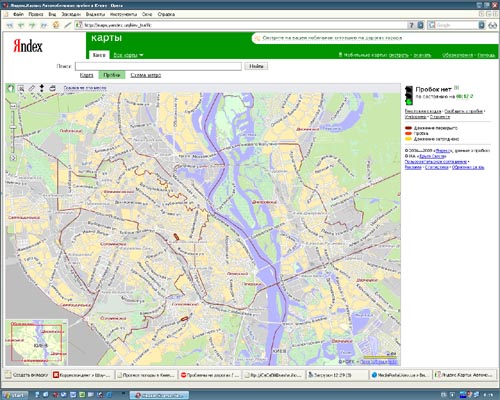Select the hand pan tool on map toolbar
The height and width of the screenshot is (400, 500).
[x=11, y=88]
